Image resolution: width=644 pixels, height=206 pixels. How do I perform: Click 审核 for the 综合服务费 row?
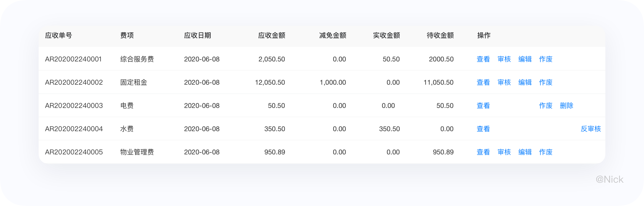coord(504,59)
